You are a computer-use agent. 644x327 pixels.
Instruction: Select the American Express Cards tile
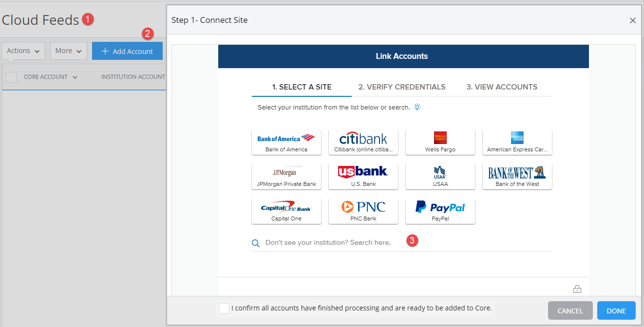[x=517, y=142]
